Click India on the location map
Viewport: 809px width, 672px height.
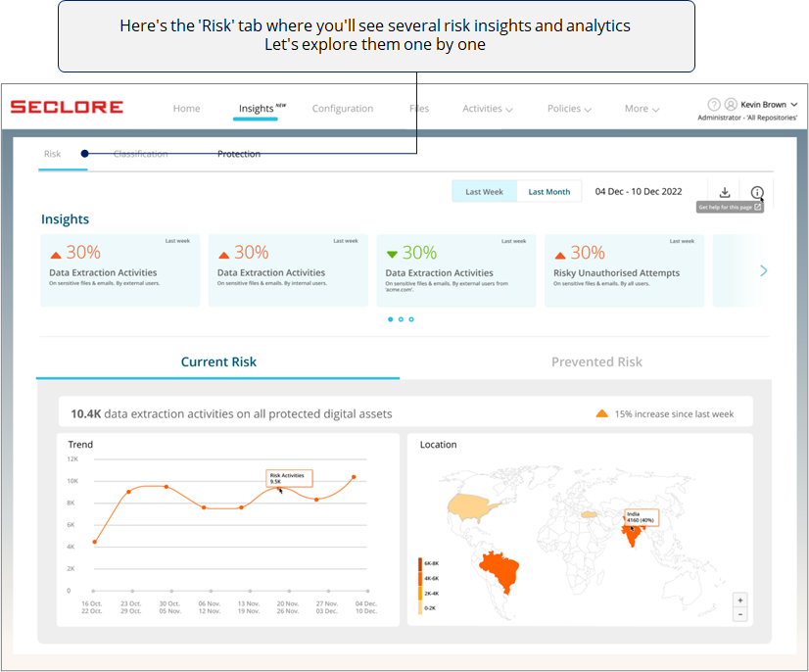631,536
